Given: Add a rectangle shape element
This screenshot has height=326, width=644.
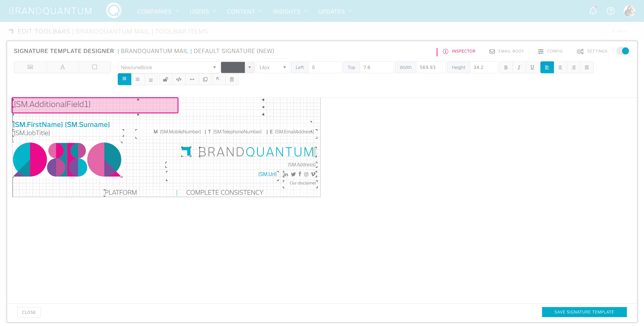Looking at the screenshot, I should tap(94, 67).
